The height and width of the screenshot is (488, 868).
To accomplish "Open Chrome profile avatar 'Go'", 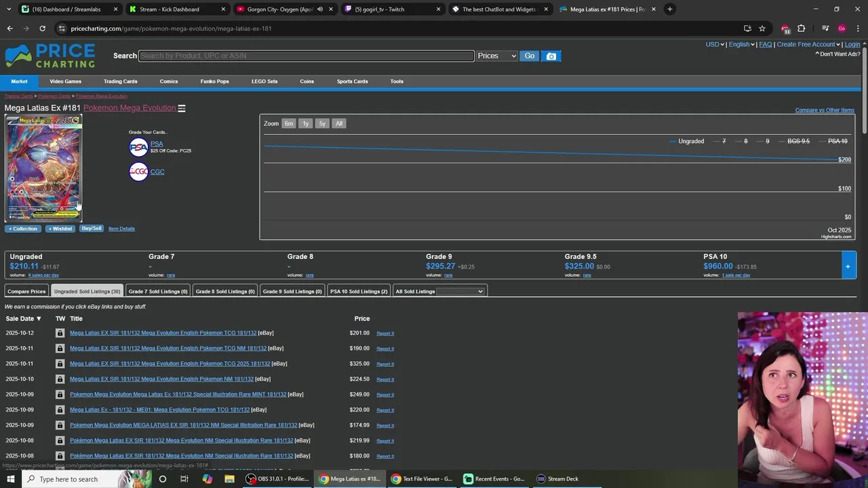I will (842, 28).
